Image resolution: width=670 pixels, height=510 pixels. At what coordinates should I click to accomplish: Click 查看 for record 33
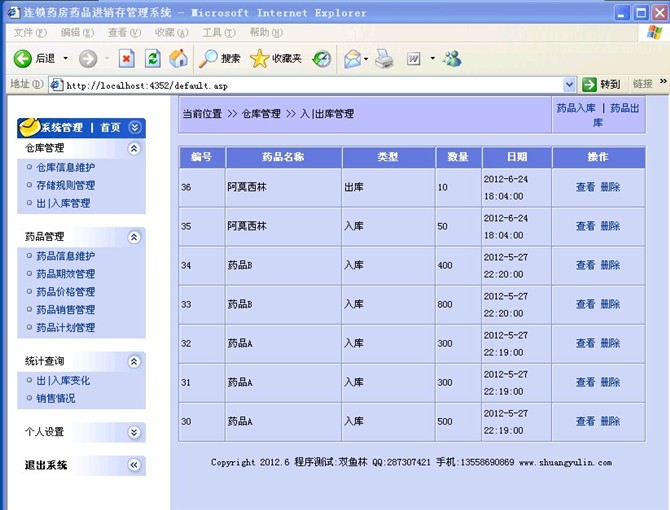click(x=585, y=304)
